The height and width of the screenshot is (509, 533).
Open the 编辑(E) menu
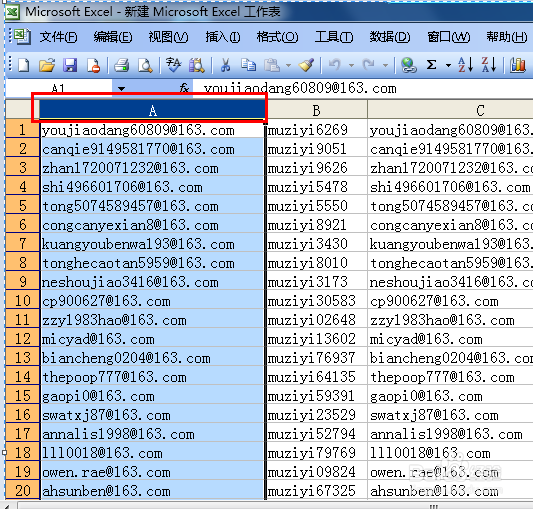click(113, 37)
